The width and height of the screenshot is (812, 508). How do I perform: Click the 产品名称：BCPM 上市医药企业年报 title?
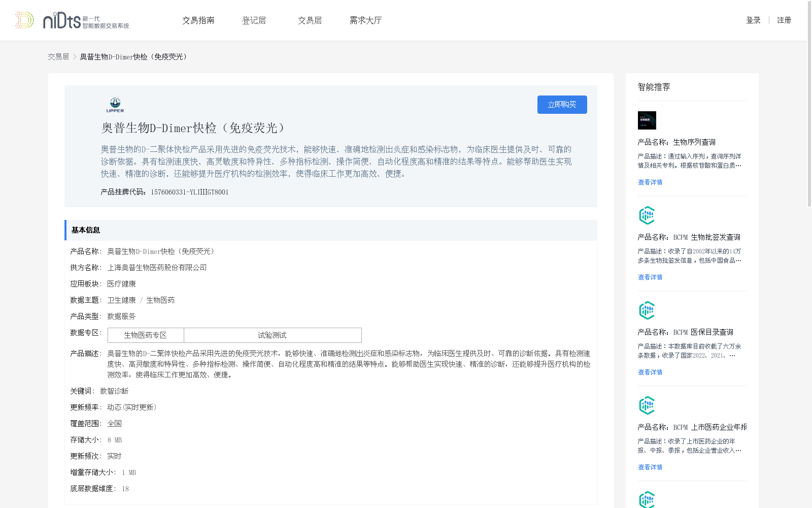pos(692,427)
